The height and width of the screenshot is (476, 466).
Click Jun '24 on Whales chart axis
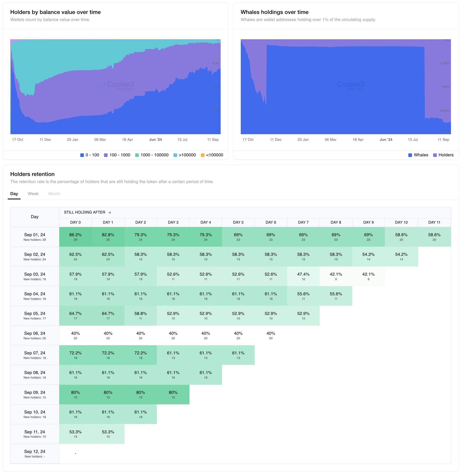tap(386, 140)
